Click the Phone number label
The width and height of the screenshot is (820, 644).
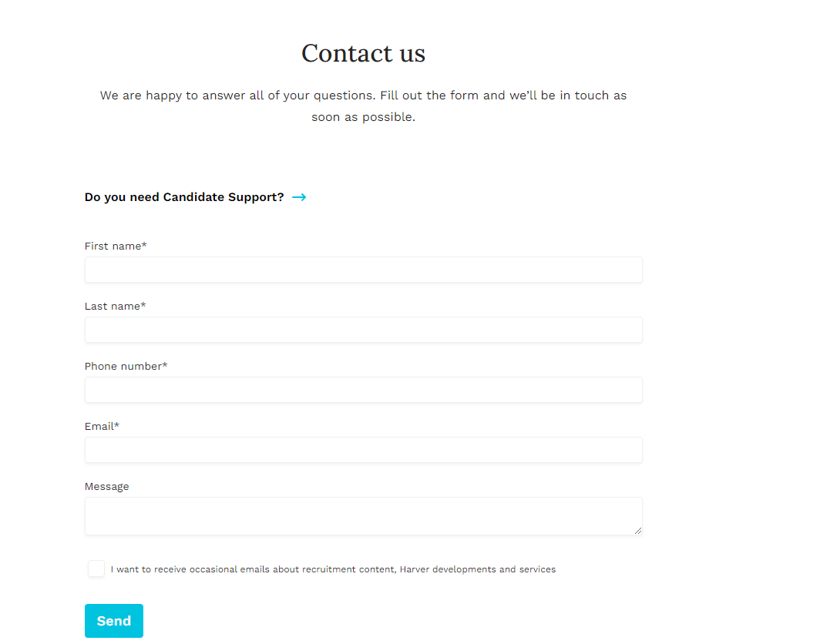coord(123,367)
